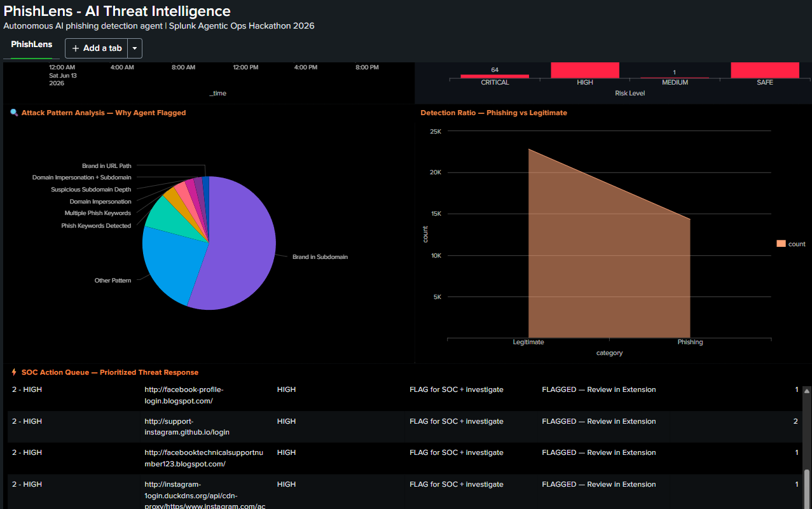Open the dropdown arrow next to Add a tab

click(135, 48)
